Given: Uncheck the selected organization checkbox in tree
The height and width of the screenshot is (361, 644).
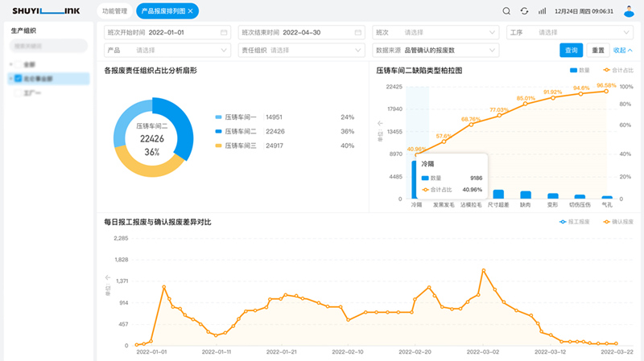Looking at the screenshot, I should click(18, 79).
